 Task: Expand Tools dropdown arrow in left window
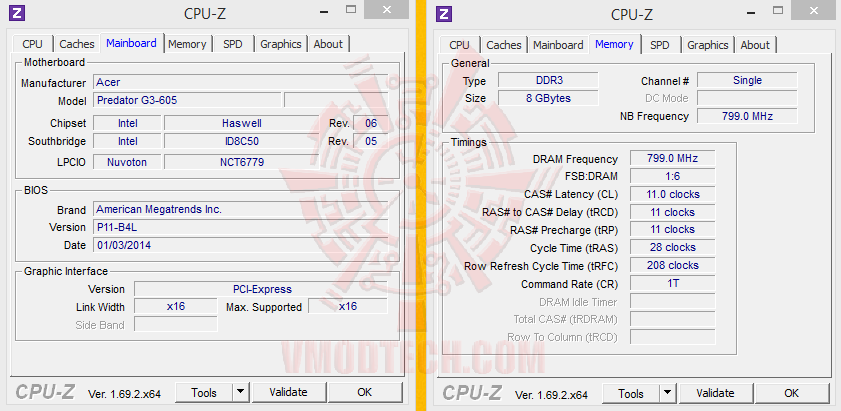241,393
